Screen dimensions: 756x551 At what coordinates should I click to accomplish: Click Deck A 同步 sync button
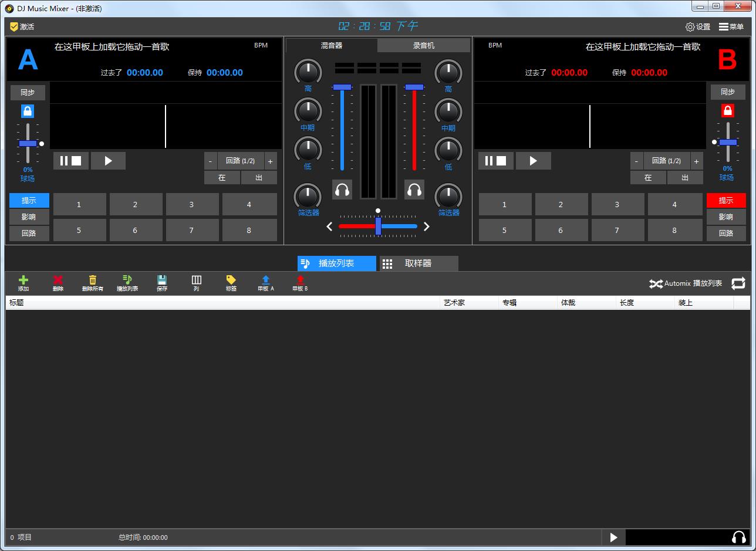click(x=28, y=92)
